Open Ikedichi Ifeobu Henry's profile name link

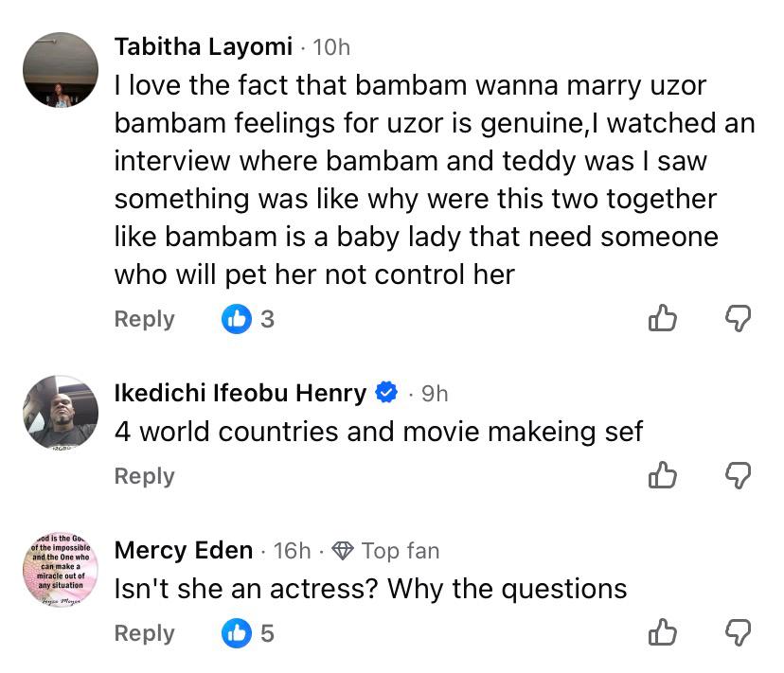240,393
